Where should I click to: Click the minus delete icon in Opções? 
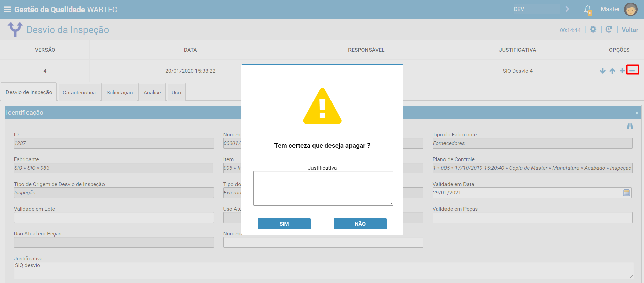[632, 70]
